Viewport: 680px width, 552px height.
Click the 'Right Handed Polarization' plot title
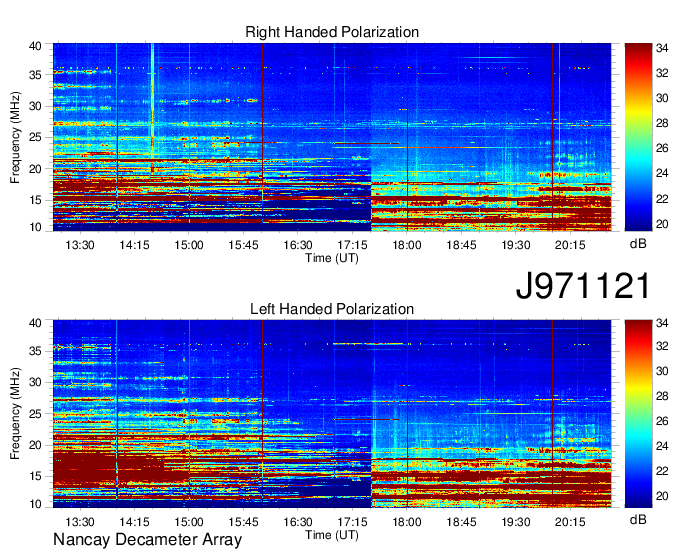(x=332, y=32)
